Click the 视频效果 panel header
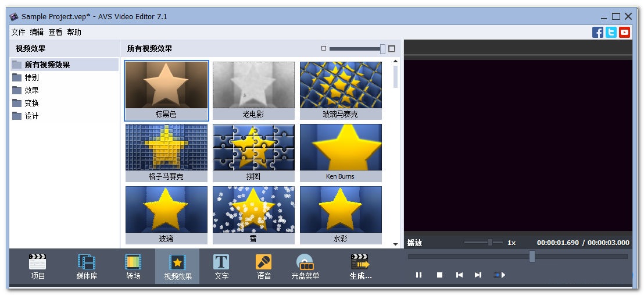 (30, 48)
